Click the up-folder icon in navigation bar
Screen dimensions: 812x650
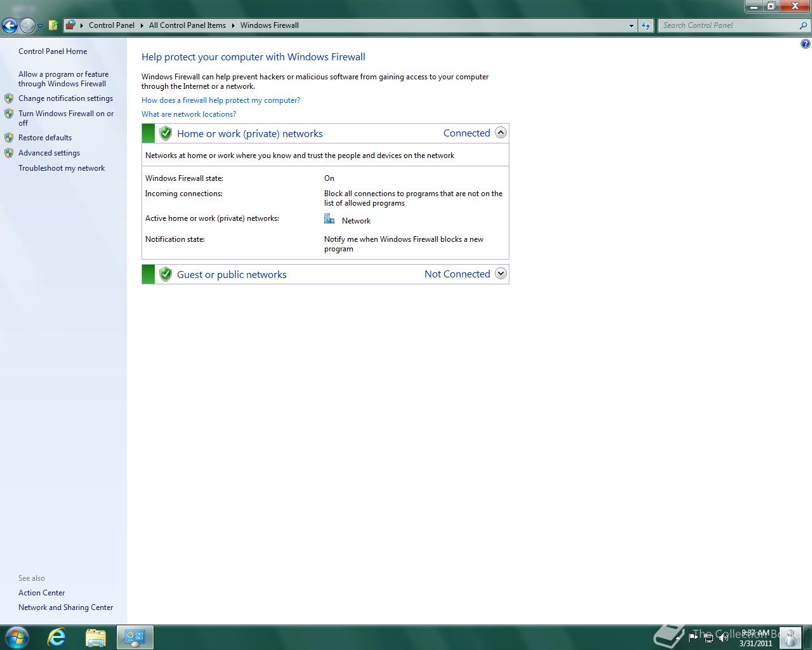[x=53, y=25]
